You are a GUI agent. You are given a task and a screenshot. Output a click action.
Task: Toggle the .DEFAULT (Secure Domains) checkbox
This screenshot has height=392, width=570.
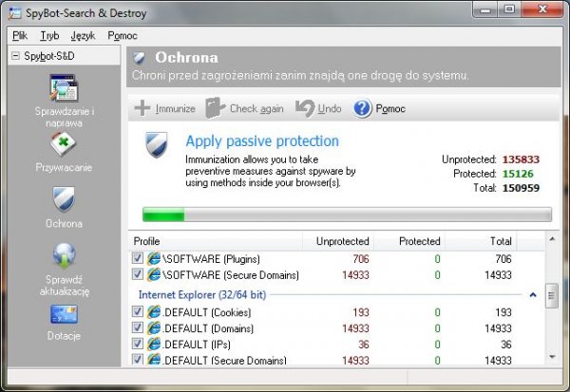pyautogui.click(x=138, y=360)
